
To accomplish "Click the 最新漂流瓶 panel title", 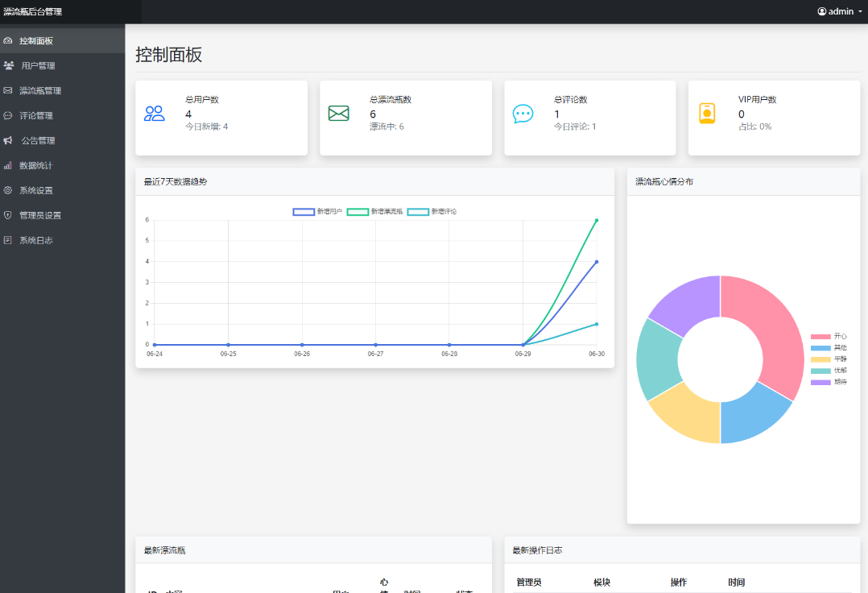I will click(x=164, y=550).
